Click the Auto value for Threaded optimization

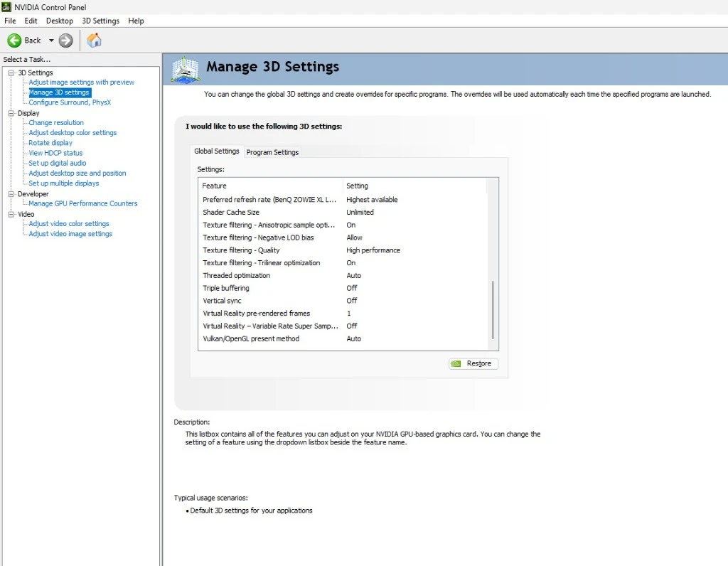354,275
